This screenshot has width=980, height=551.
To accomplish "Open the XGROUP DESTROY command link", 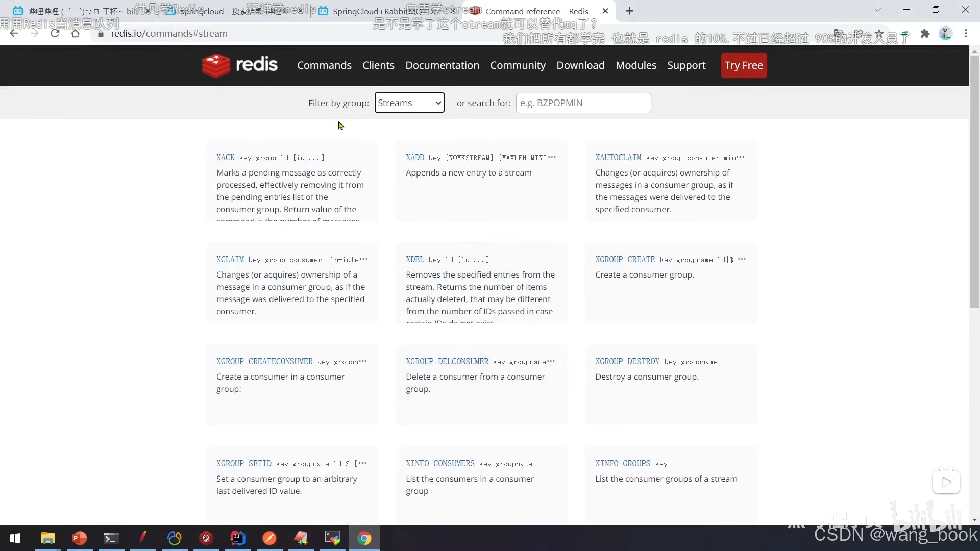I will pos(627,362).
